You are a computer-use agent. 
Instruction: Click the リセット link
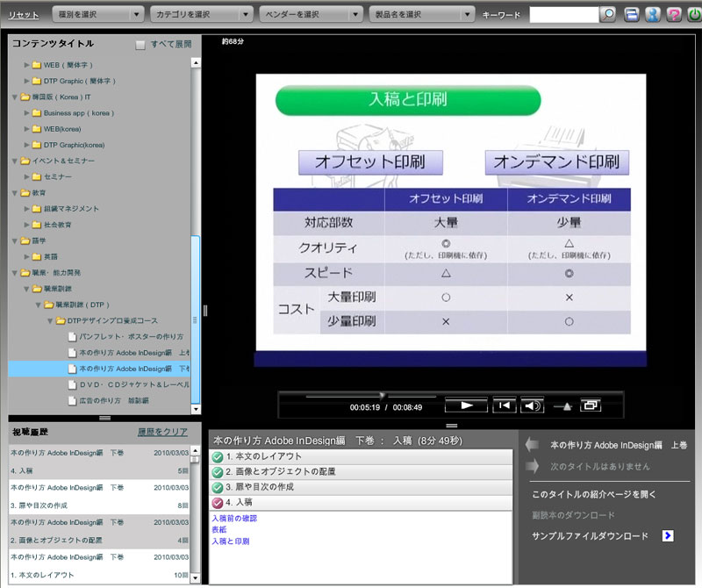tap(22, 15)
